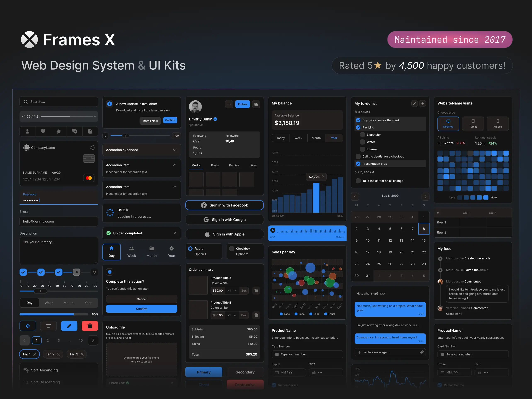The width and height of the screenshot is (532, 399).
Task: Click the mail icon beside Follow
Action: [x=256, y=104]
